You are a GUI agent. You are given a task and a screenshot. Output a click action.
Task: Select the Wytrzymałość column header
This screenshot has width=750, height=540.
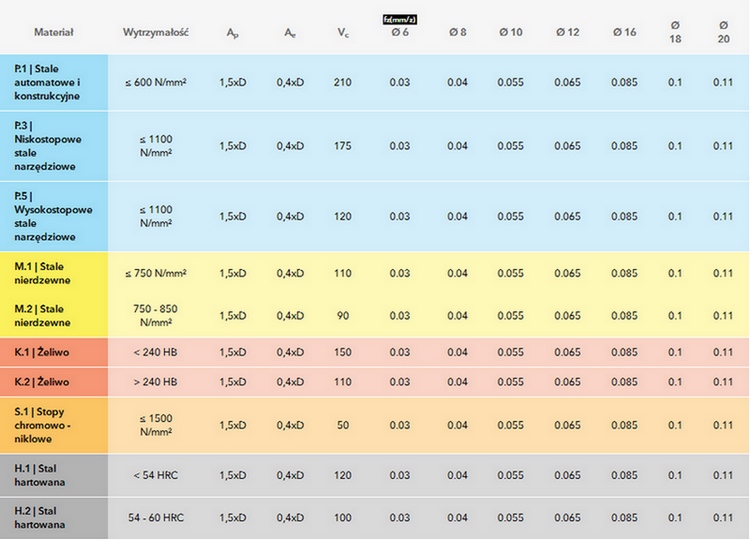coord(155,33)
